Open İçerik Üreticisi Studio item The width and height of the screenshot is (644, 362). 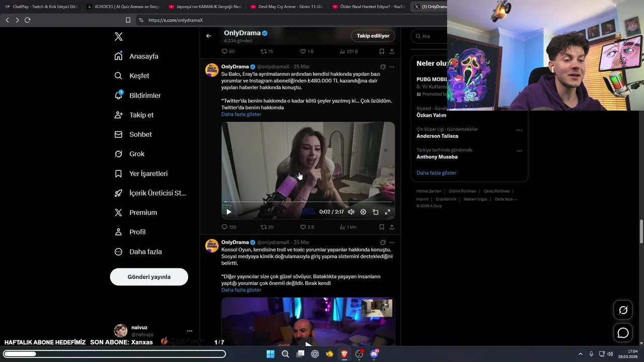(x=150, y=193)
